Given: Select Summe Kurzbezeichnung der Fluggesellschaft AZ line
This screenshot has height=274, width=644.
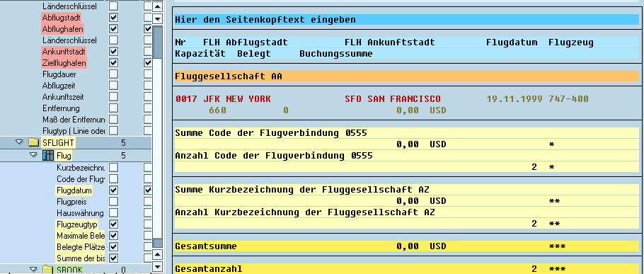Looking at the screenshot, I should [407, 190].
